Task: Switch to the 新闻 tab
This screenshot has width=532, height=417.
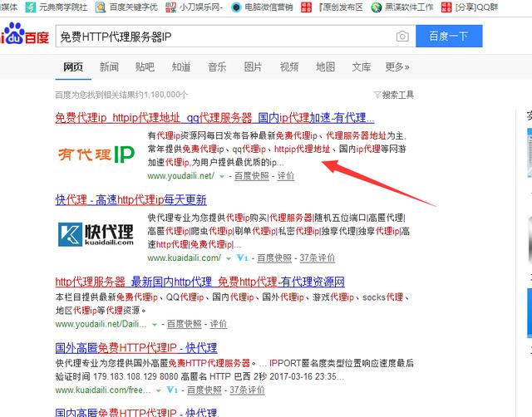Action: tap(109, 66)
